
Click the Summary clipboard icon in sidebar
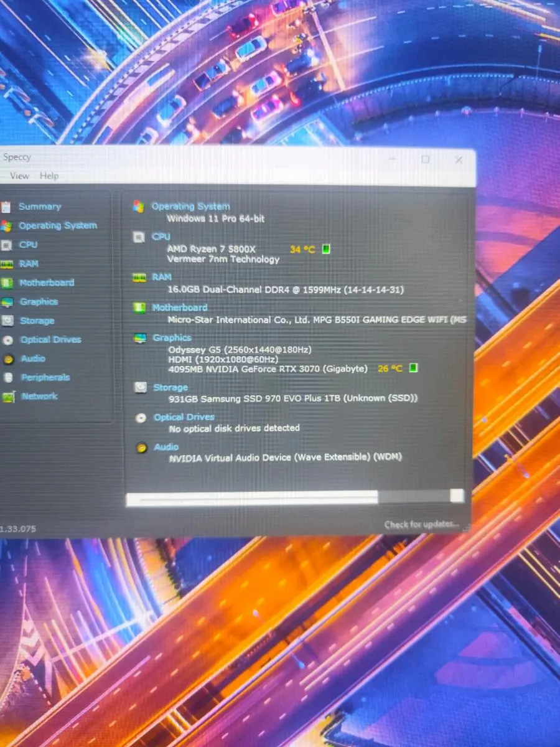[x=6, y=207]
